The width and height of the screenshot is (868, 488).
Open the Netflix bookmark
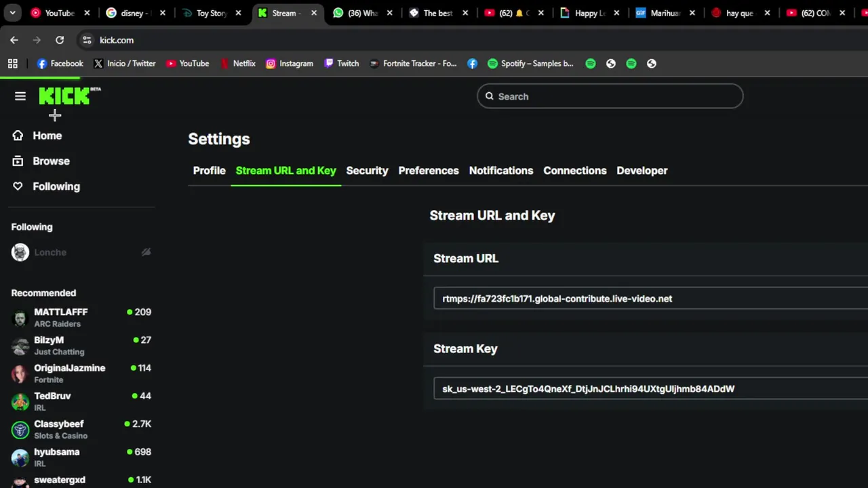point(237,64)
